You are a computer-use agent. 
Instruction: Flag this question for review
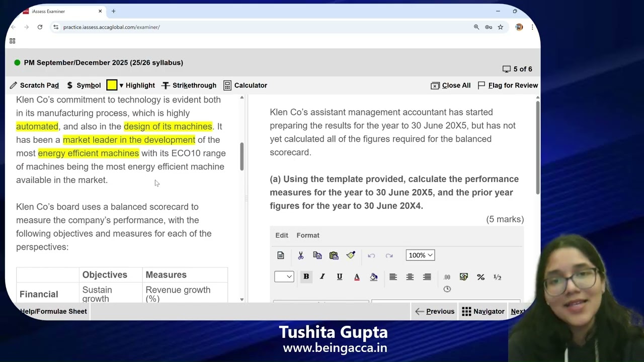[x=508, y=85]
